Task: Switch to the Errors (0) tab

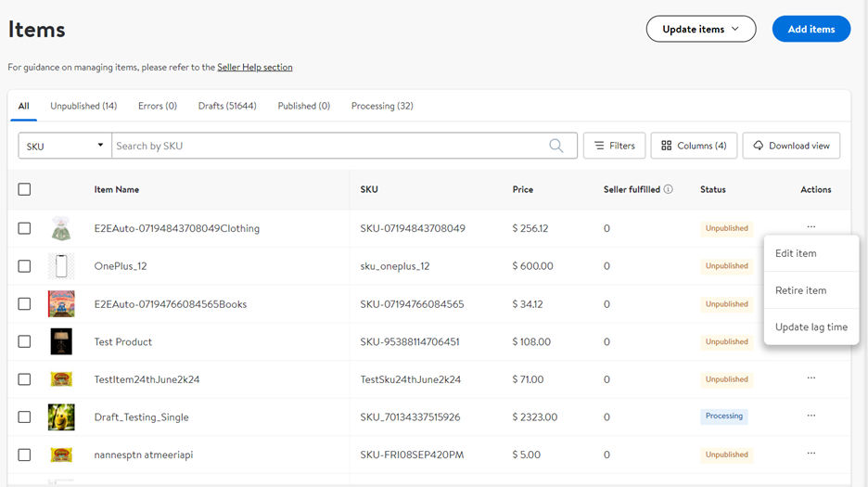Action: pyautogui.click(x=158, y=106)
